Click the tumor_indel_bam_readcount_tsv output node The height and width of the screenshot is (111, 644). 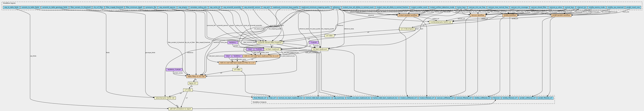385,98
